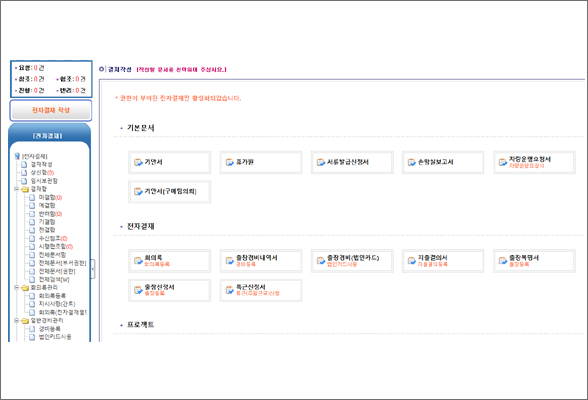Click the 결재작성 page title text
Viewport: 588px width, 400px height.
pyautogui.click(x=120, y=70)
